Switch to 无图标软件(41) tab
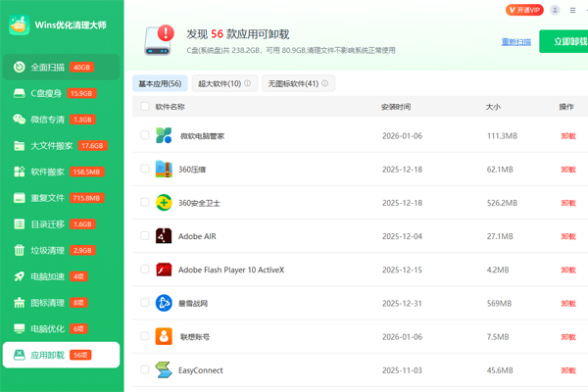Screen dimensions: 588x392 point(299,83)
